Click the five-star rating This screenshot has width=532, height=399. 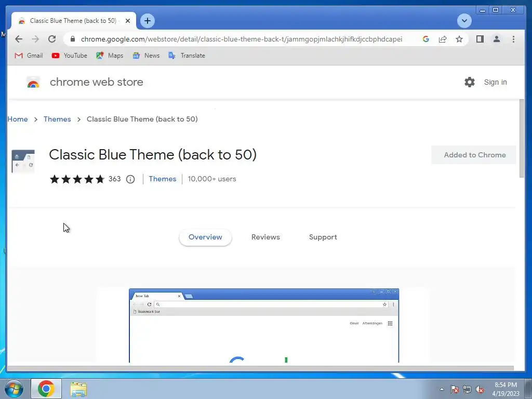click(x=77, y=179)
